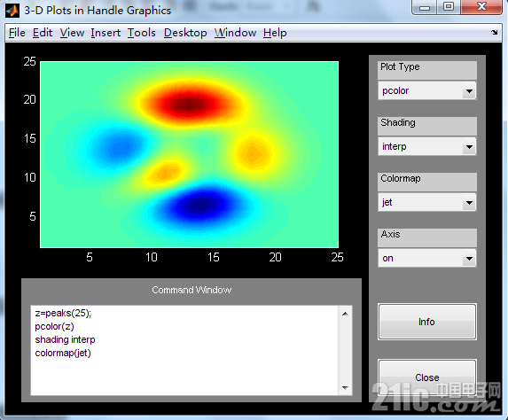The width and height of the screenshot is (508, 420).
Task: Click the Command Window scroll down arrow
Action: tap(345, 387)
